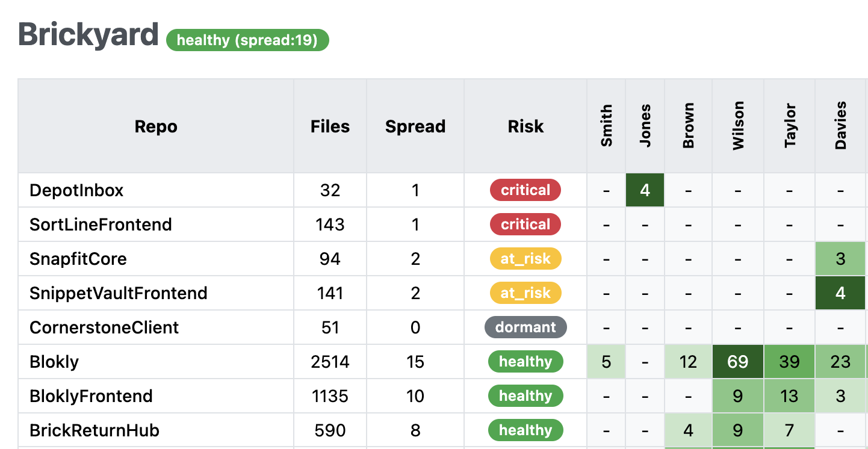
Task: Select Davies's cell showing 4 for SnippetVaultFrontend
Action: coord(841,293)
